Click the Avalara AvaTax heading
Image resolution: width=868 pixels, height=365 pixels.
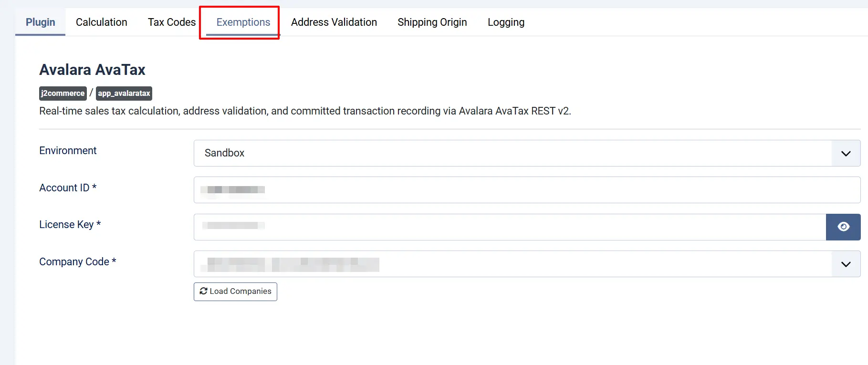coord(92,70)
